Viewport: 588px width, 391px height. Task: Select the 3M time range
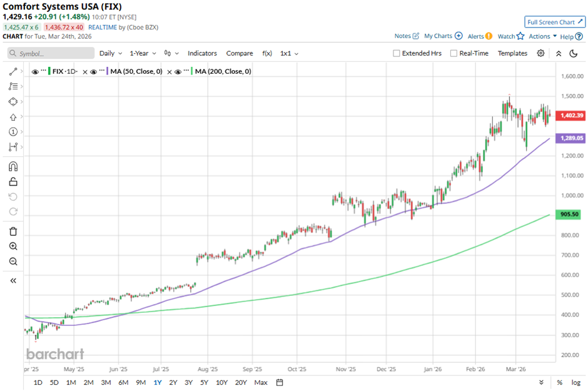point(106,382)
